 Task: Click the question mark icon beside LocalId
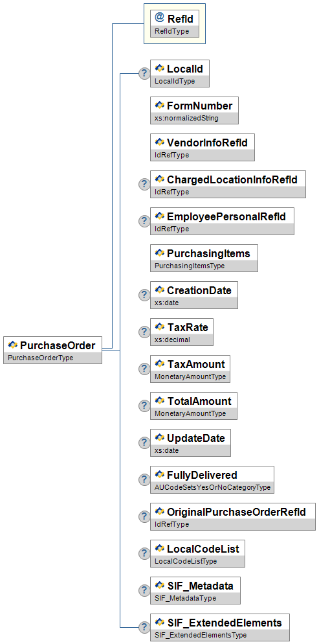144,73
